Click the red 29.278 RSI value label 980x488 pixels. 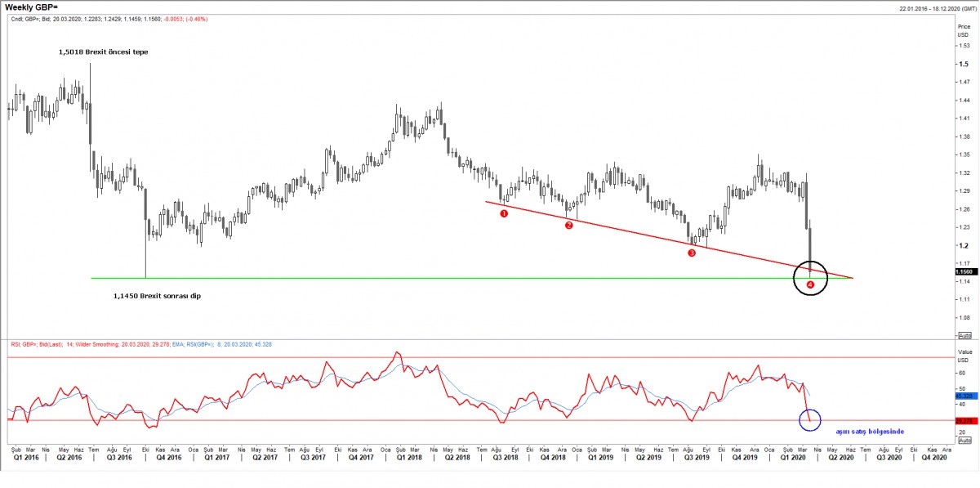pyautogui.click(x=964, y=420)
